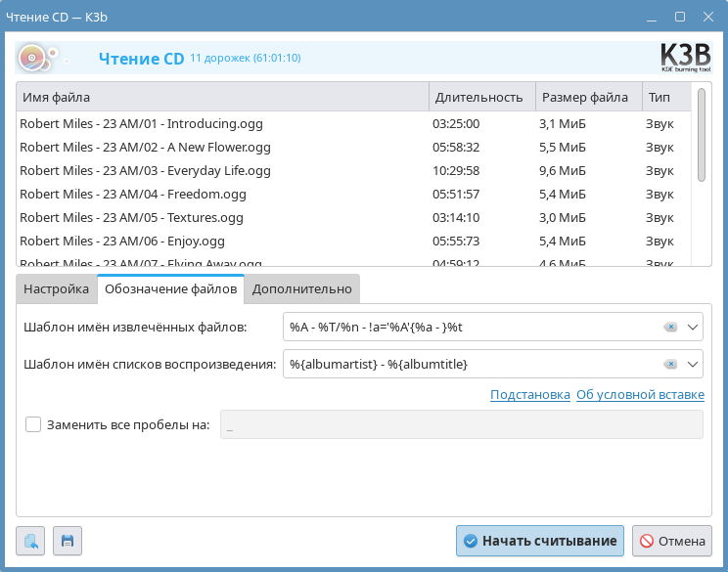This screenshot has height=572, width=728.
Task: Click the track list vertical scrollbar
Action: (x=701, y=137)
